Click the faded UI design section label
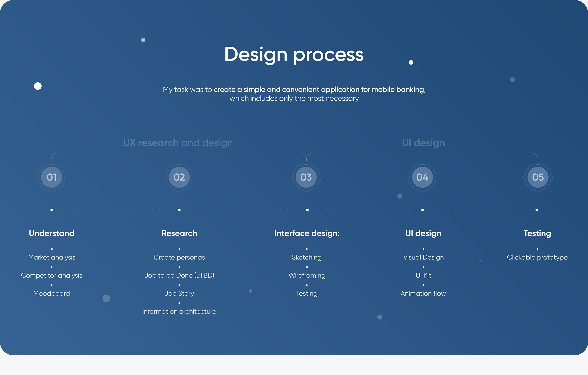 [423, 143]
